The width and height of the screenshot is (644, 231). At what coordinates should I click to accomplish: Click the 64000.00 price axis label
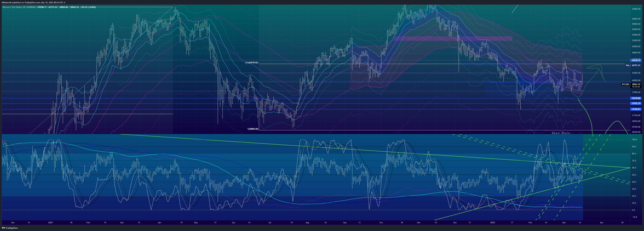pyautogui.click(x=636, y=9)
